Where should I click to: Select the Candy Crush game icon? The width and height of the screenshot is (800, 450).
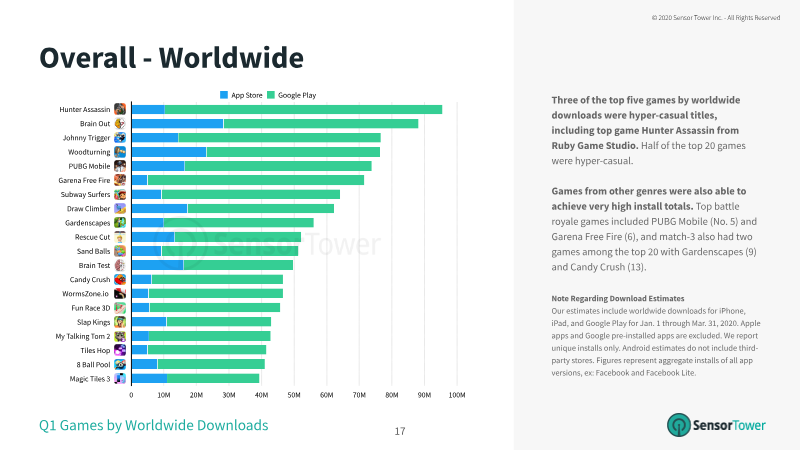coord(120,280)
